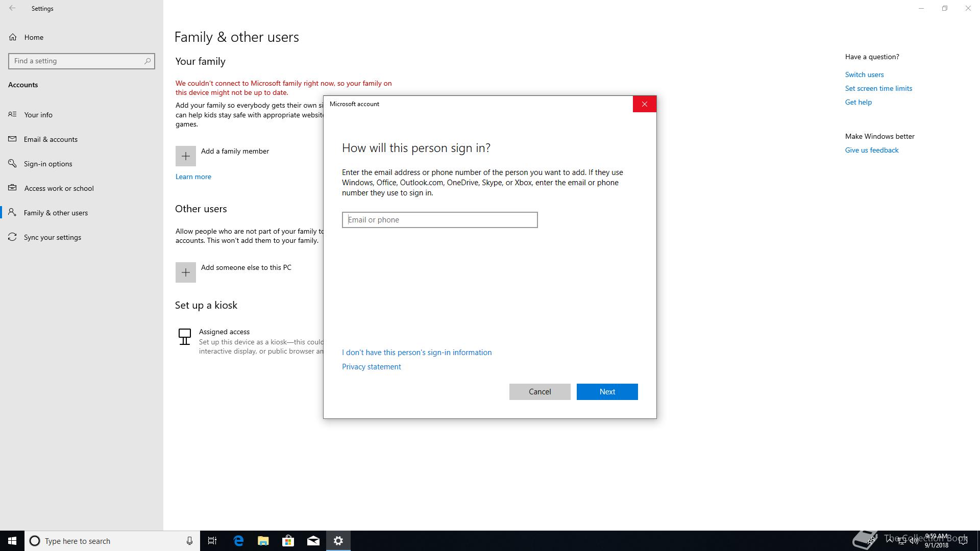Select the Email & accounts envelope icon
This screenshot has width=980, height=551.
[x=12, y=139]
